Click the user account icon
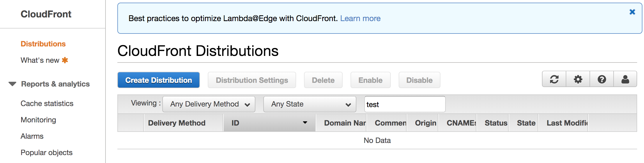 (x=625, y=79)
